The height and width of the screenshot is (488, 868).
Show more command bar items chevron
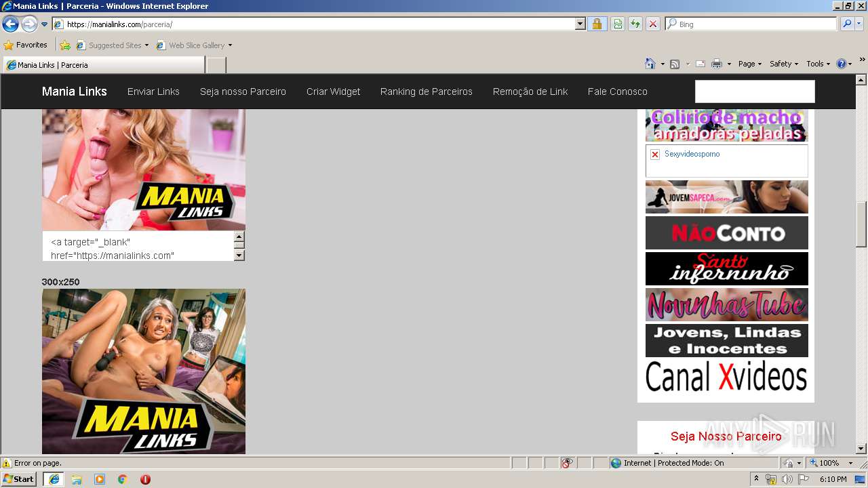pyautogui.click(x=863, y=61)
